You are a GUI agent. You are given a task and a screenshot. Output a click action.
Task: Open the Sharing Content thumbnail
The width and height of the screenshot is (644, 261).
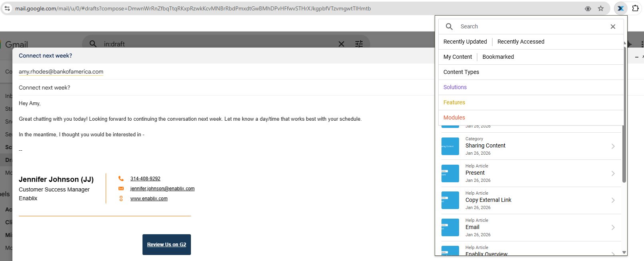[x=450, y=146]
